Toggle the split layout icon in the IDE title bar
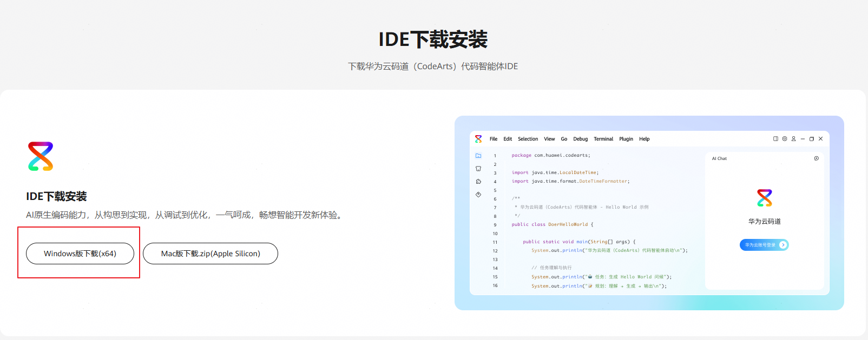The height and width of the screenshot is (340, 868). (x=775, y=139)
